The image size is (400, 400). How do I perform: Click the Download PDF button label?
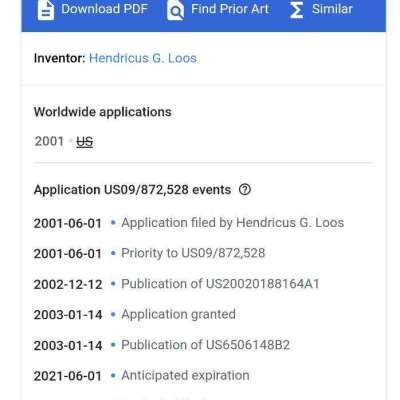pos(104,9)
